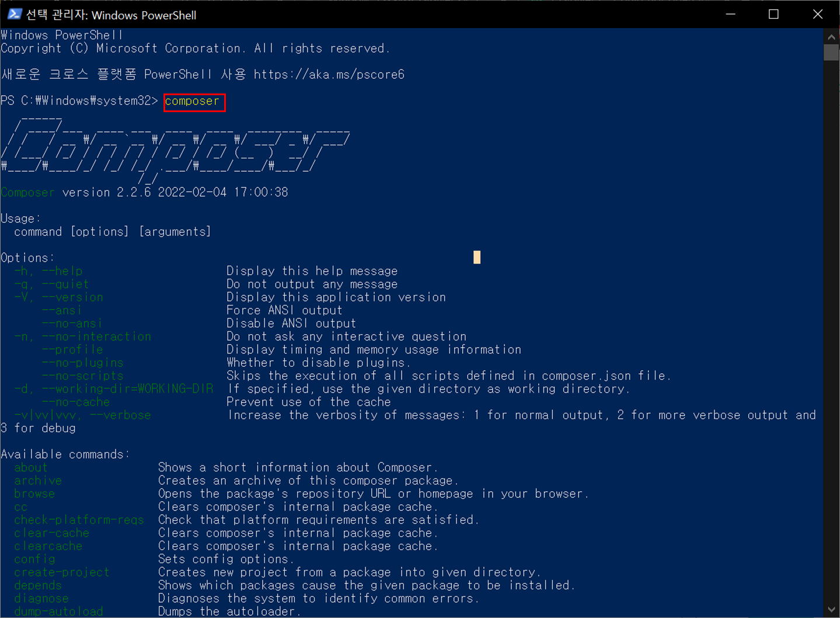Click the 'clear-cache' command name
Screen dimensions: 840x618
[51, 533]
